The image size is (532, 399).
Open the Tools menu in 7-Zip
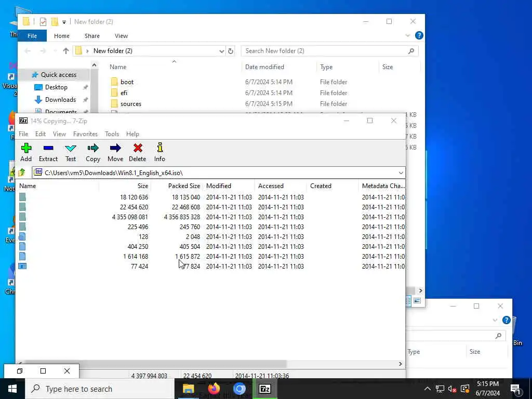[x=112, y=134]
